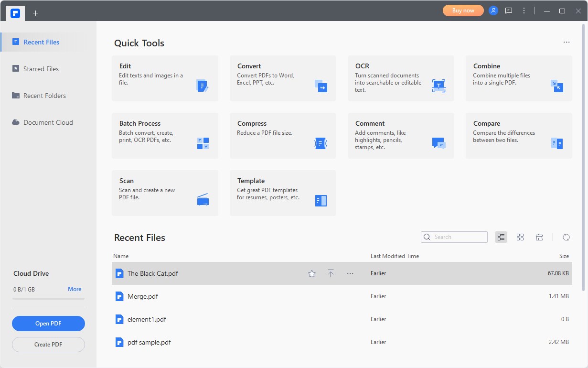The height and width of the screenshot is (368, 588).
Task: Click the Search field in Recent Files
Action: pyautogui.click(x=459, y=237)
